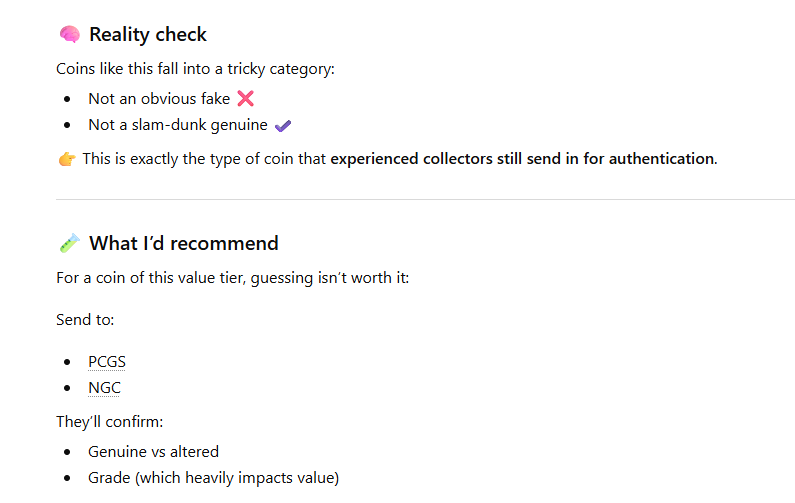Viewport: 795px width, 503px height.
Task: Click the "Genuine vs altered" bullet item
Action: (x=153, y=452)
